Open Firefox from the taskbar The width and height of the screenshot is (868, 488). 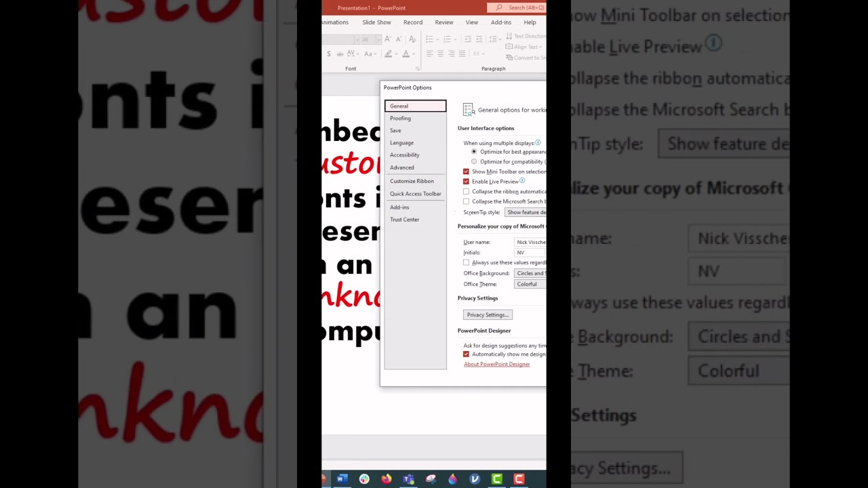386,479
